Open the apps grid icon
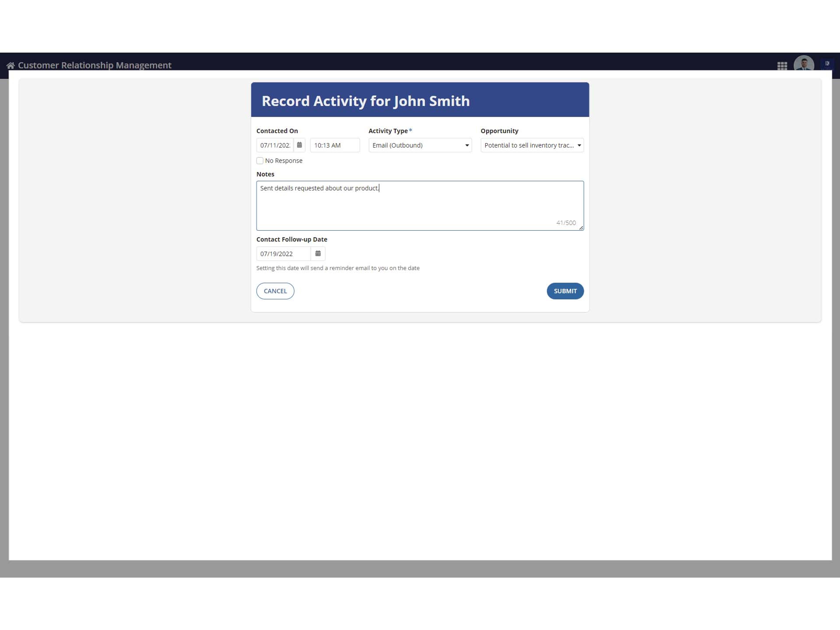This screenshot has width=840, height=630. (x=782, y=66)
